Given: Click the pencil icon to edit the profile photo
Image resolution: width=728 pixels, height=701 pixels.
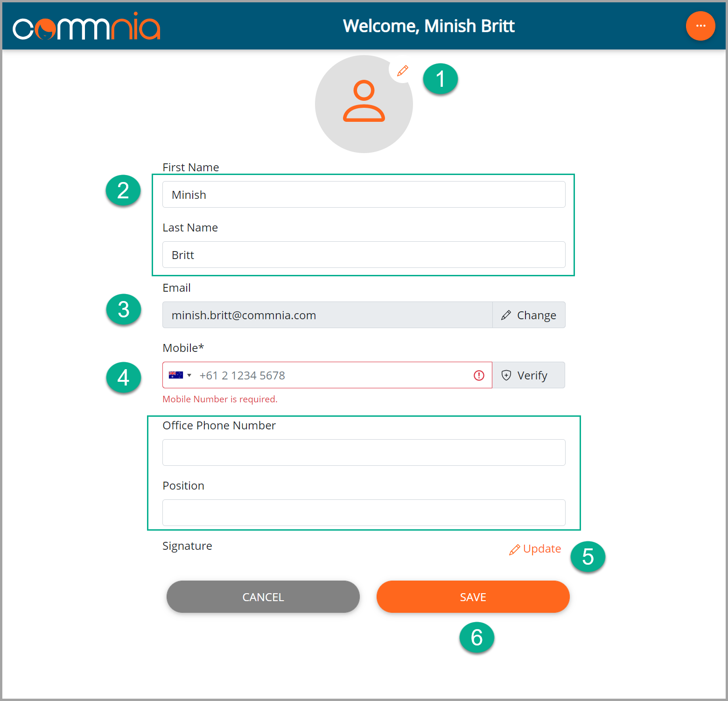Looking at the screenshot, I should (402, 70).
